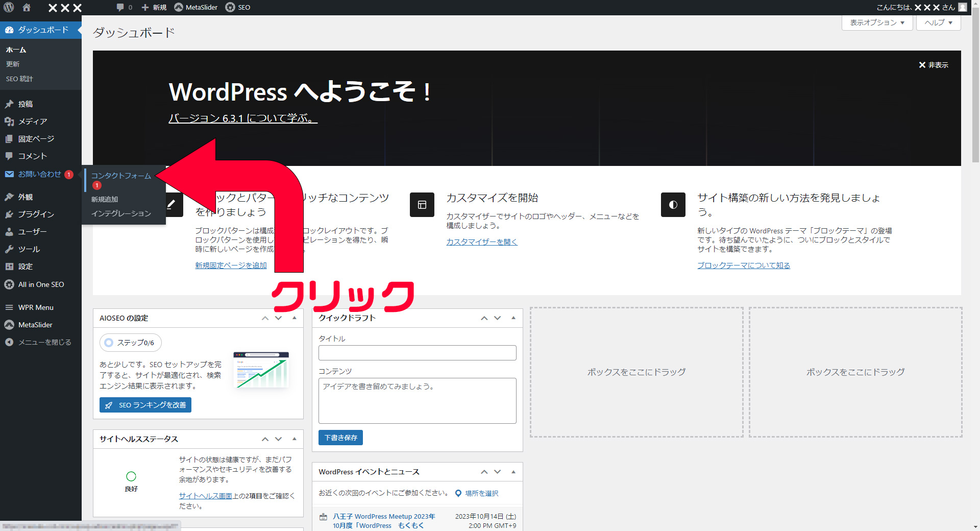Click the quick draft タイトル field
The height and width of the screenshot is (531, 980).
pos(418,353)
